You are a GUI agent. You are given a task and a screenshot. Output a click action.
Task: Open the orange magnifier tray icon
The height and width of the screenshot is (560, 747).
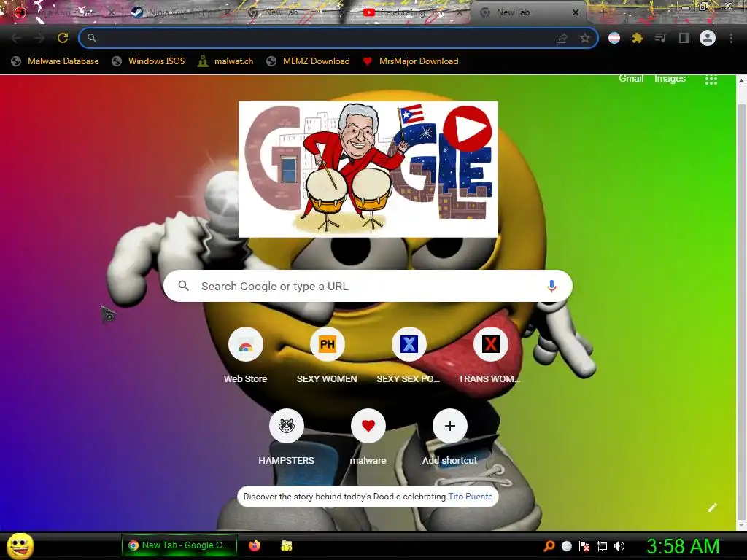[x=549, y=546]
